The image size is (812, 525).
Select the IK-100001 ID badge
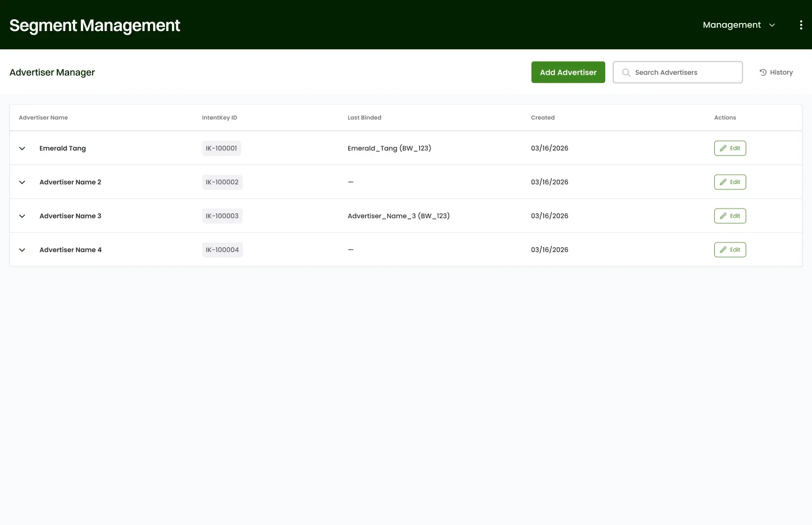tap(221, 148)
